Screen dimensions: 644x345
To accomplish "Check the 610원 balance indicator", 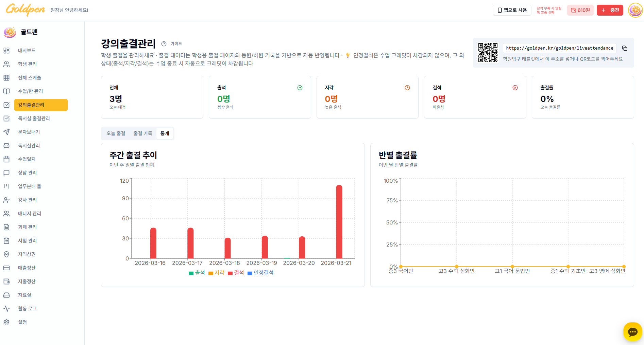I will [x=580, y=10].
